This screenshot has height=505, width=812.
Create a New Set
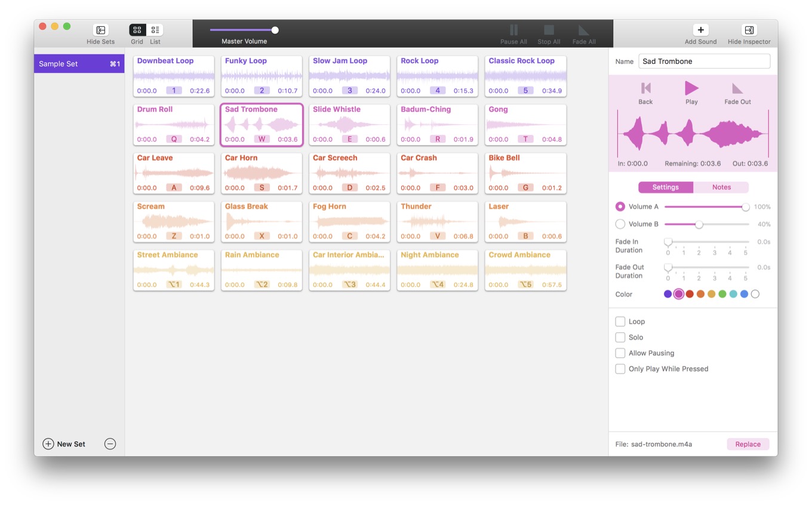coord(63,444)
